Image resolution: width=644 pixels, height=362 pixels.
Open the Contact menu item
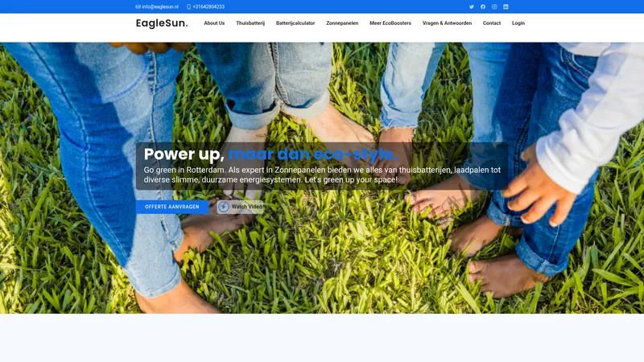(x=492, y=23)
